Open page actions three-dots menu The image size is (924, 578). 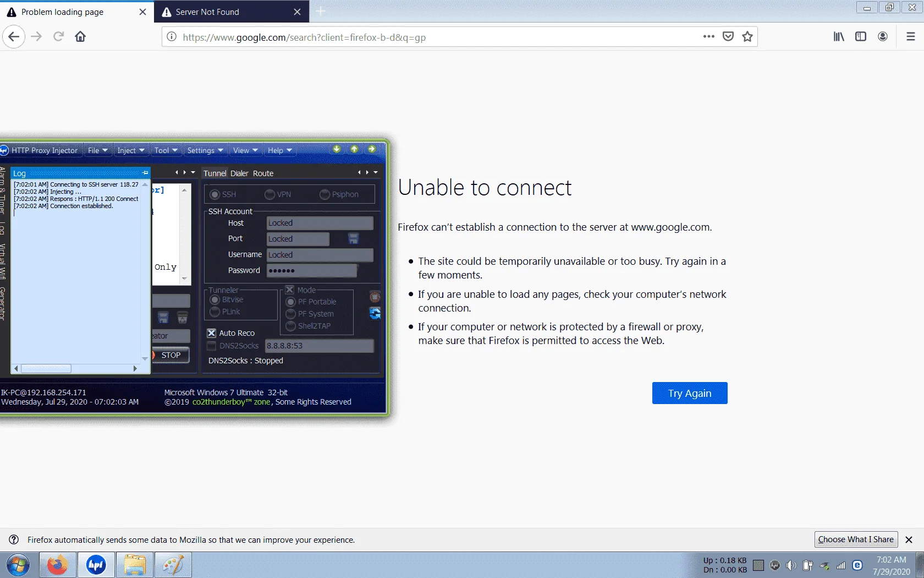pos(708,37)
